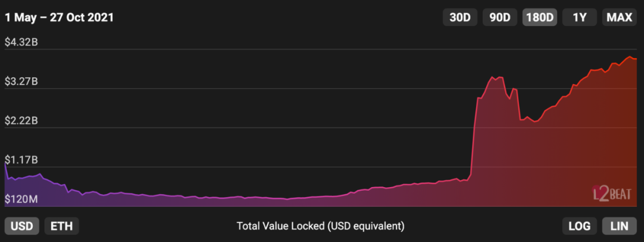The height and width of the screenshot is (242, 644).
Task: Click the chart's first peak near $3.5B
Action: [492, 77]
